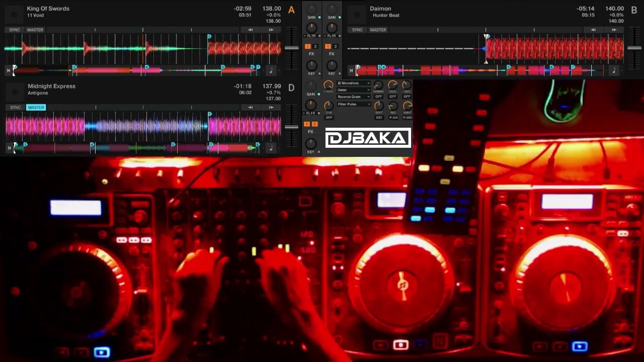Click the SOFT knob in FX unit
Viewport: 644px width, 362px height.
379,106
